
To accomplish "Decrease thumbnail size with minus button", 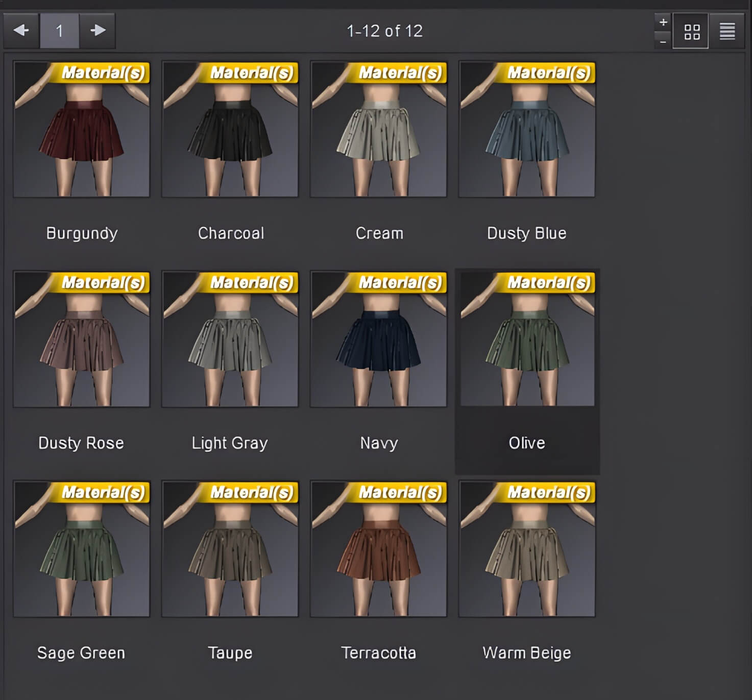I will 663,41.
